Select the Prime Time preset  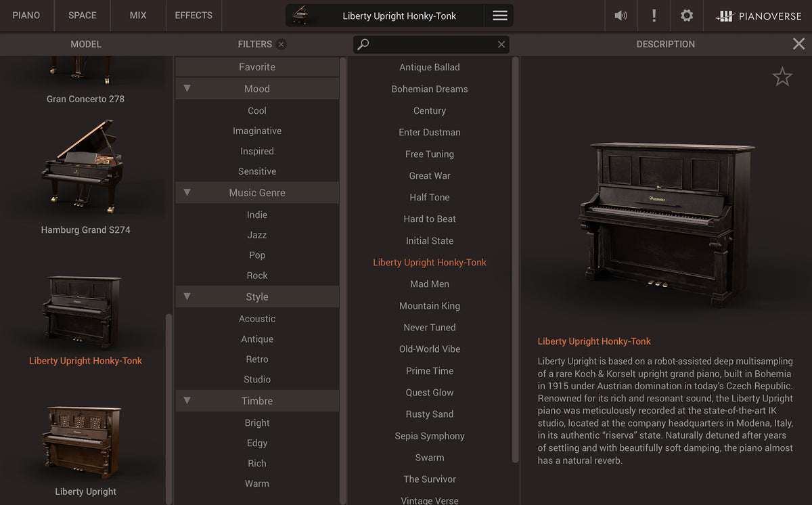[x=430, y=371]
